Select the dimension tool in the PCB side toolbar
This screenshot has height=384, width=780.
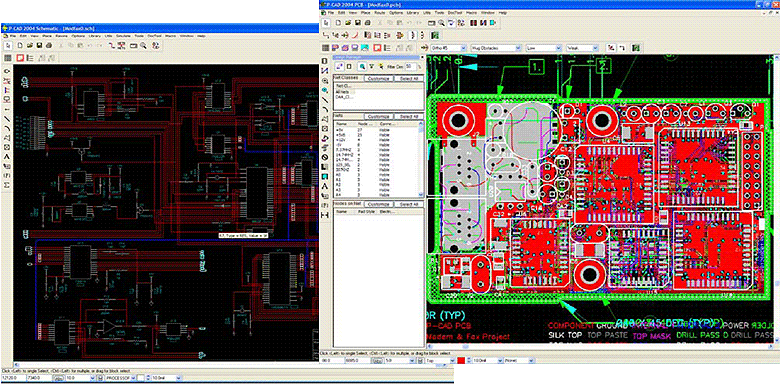point(325,214)
